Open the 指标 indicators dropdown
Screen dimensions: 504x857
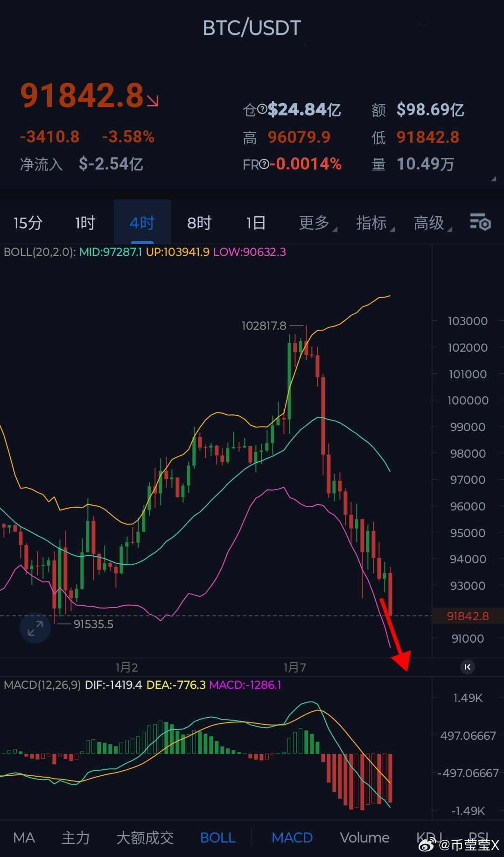click(x=375, y=223)
